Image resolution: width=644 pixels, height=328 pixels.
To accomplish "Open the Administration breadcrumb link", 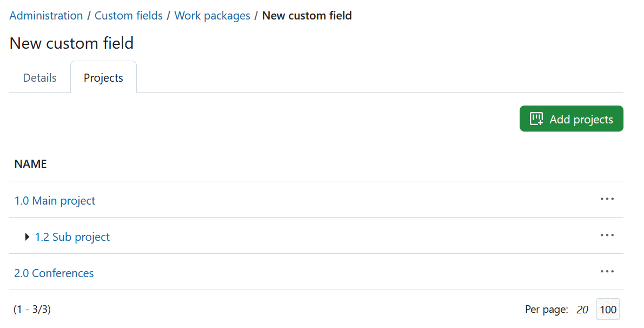I will click(x=46, y=15).
